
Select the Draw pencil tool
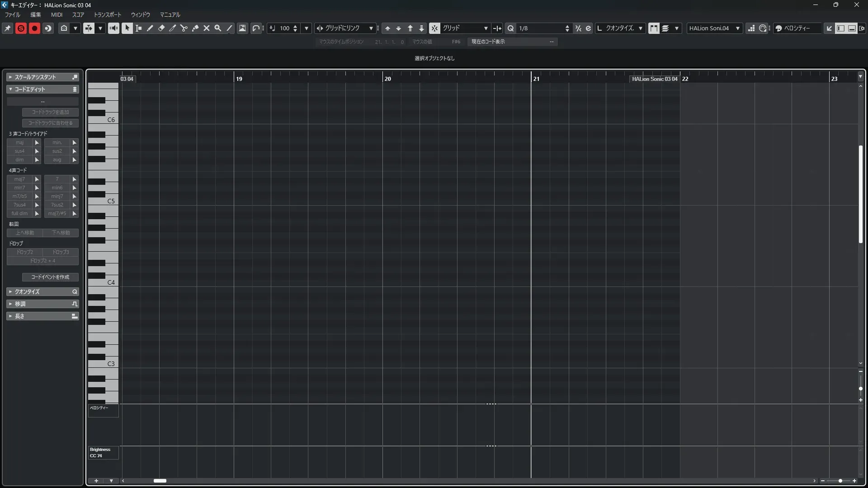[x=150, y=28]
